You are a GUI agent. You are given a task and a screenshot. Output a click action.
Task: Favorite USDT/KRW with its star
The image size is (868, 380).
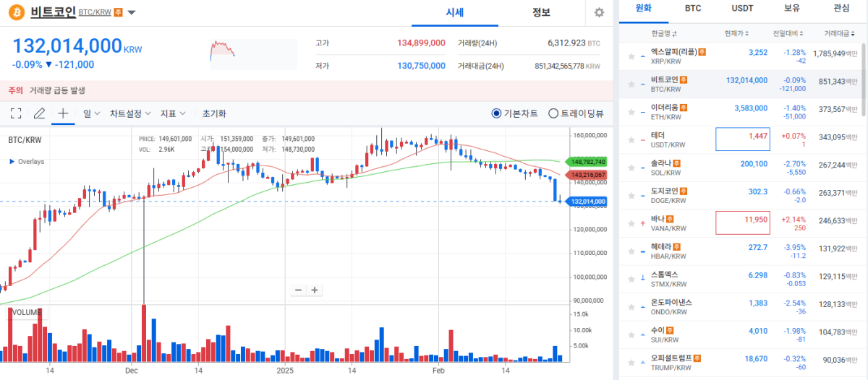(x=631, y=140)
